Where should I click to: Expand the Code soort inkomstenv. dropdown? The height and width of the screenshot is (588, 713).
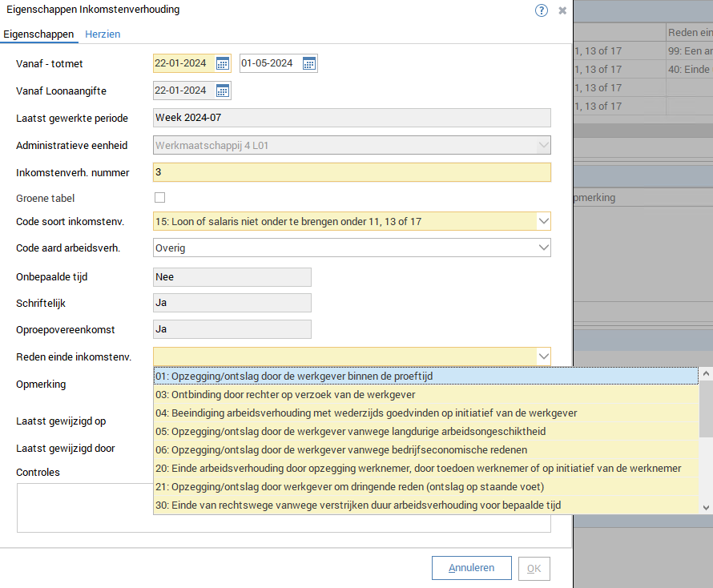[x=543, y=221]
